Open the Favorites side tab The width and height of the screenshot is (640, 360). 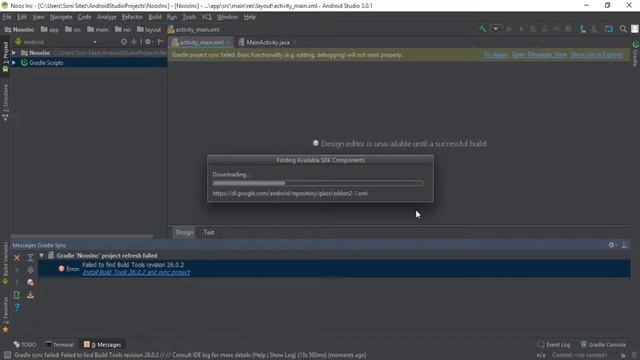point(5,315)
